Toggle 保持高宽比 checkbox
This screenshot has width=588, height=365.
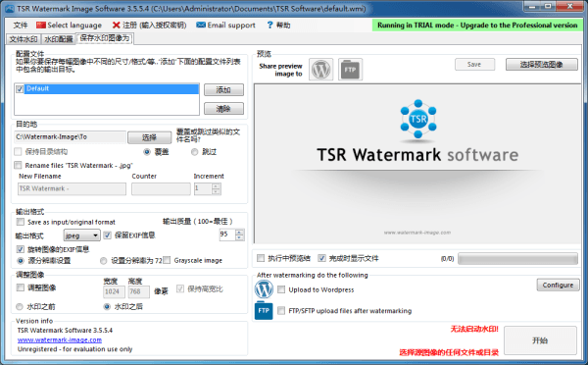[x=180, y=288]
